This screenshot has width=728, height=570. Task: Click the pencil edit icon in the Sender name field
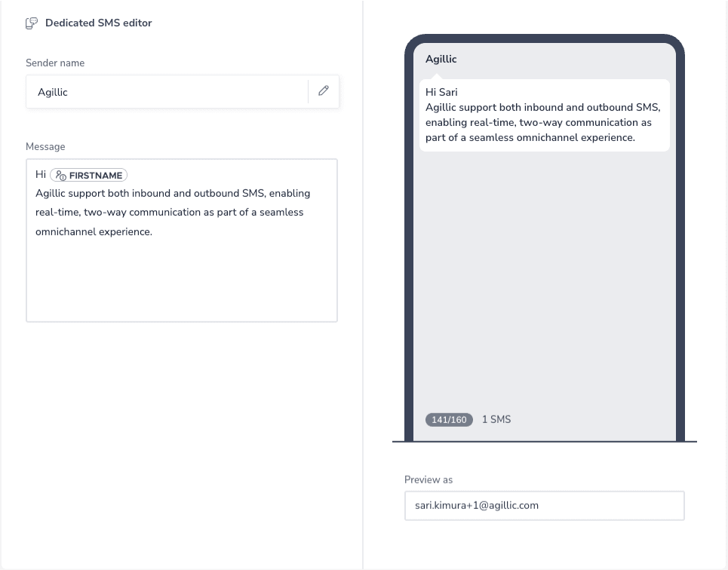tap(323, 90)
